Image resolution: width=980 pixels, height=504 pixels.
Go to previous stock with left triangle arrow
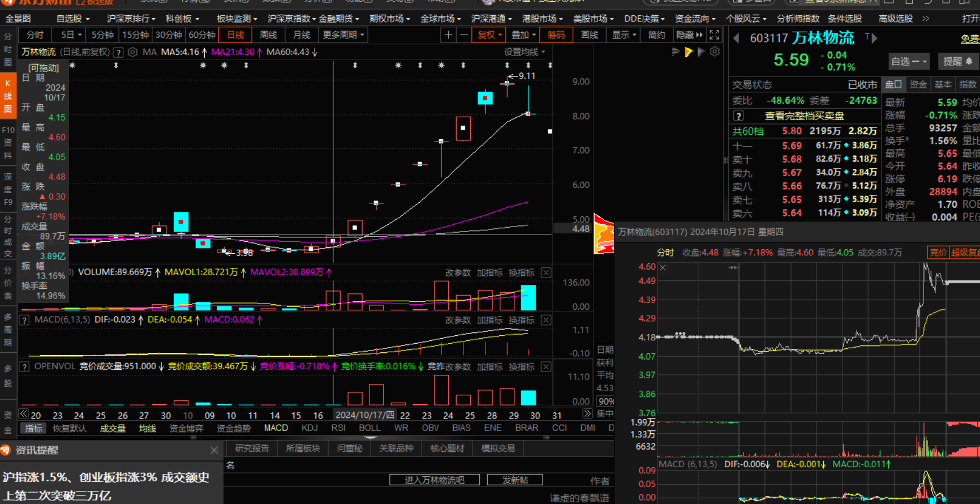coord(736,39)
